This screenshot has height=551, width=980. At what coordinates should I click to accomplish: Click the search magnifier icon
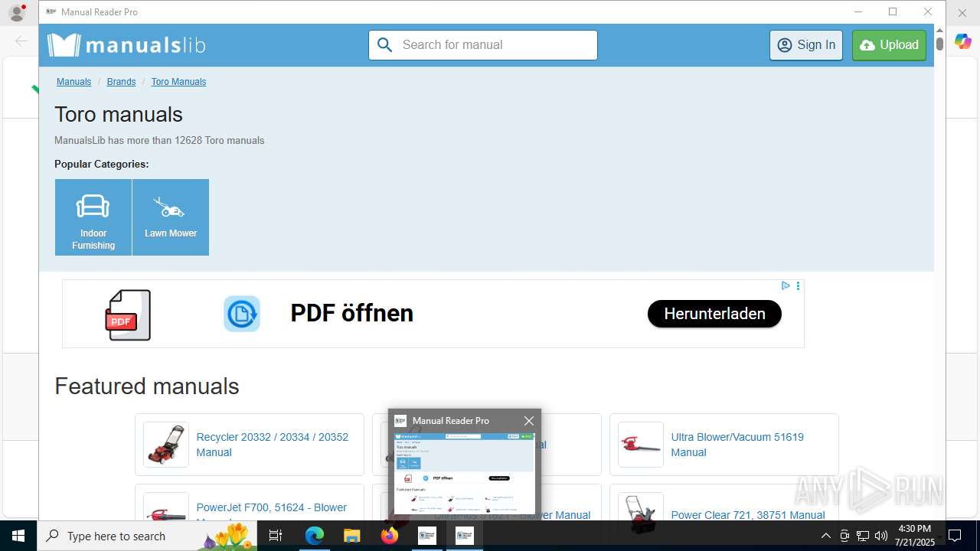(385, 45)
